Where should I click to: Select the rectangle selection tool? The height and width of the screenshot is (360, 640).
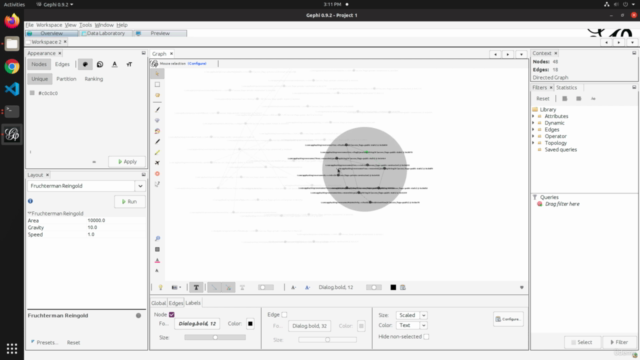(157, 84)
